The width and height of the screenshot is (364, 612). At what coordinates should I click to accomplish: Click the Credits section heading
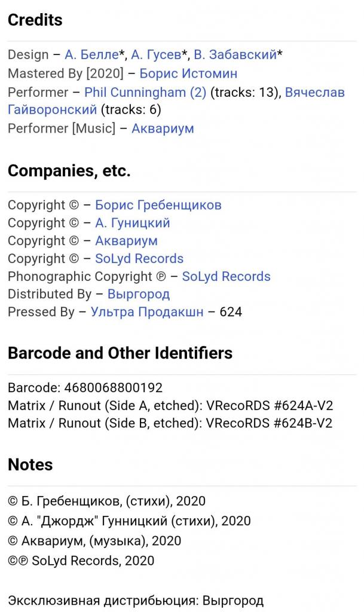pos(35,20)
